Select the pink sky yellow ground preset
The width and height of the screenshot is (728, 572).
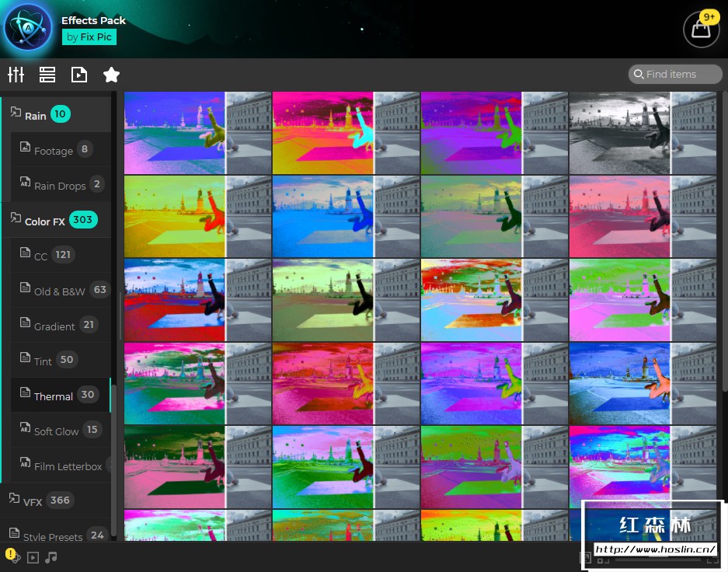click(x=346, y=133)
